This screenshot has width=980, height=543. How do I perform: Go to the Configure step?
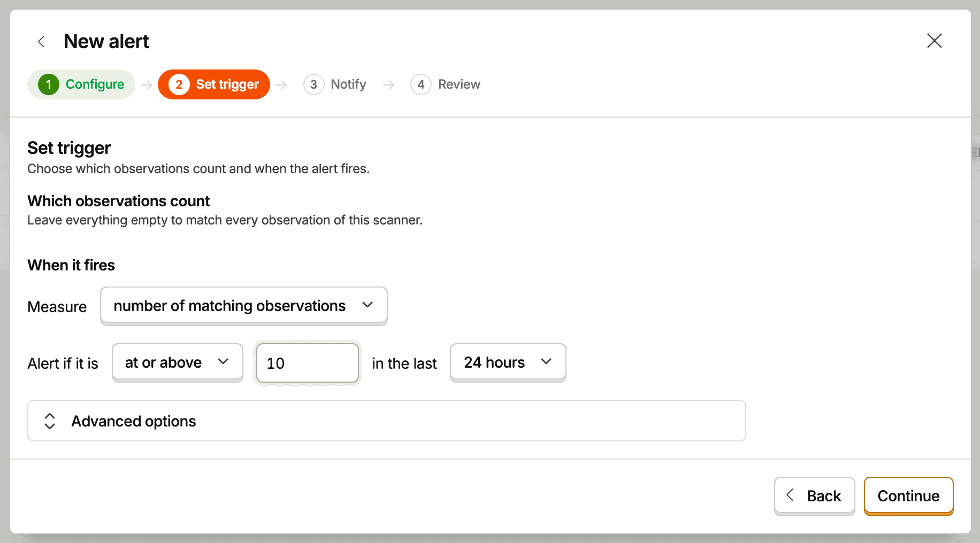[81, 84]
